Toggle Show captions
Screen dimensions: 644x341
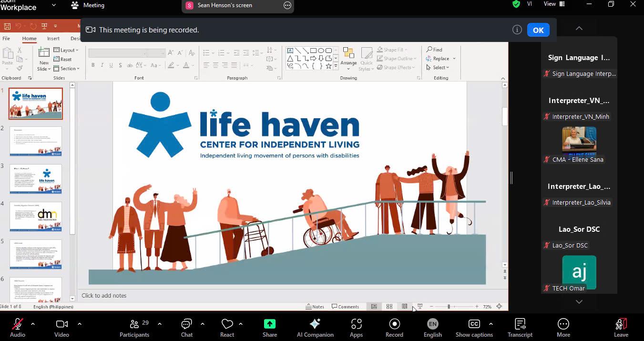(474, 327)
